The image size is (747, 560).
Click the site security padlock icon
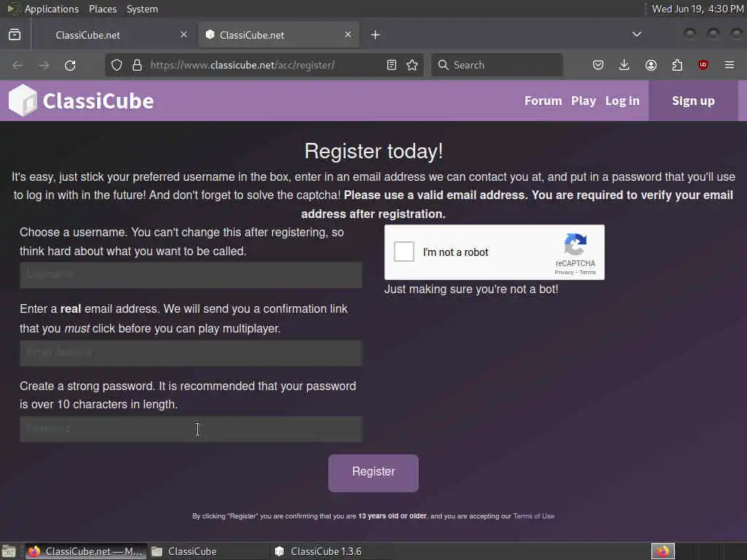tap(137, 65)
